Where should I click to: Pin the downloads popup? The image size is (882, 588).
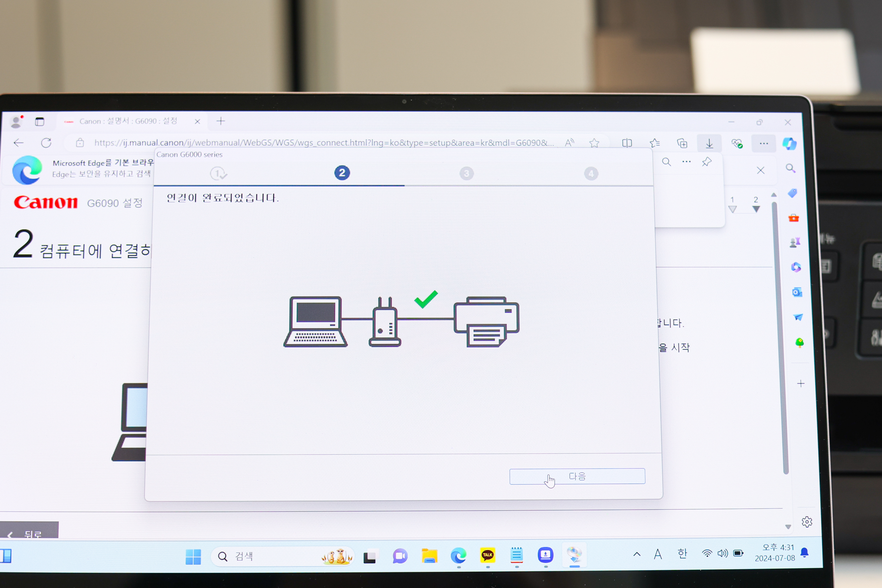(707, 162)
